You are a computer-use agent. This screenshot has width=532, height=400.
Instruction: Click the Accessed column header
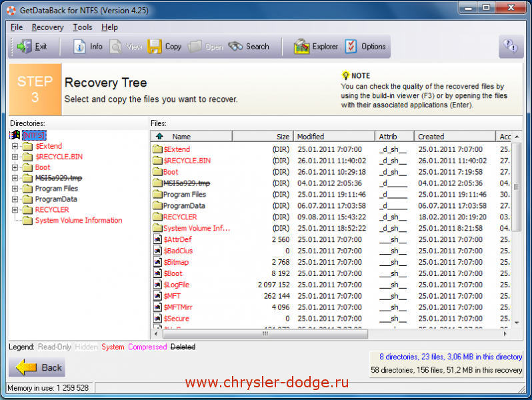point(504,137)
